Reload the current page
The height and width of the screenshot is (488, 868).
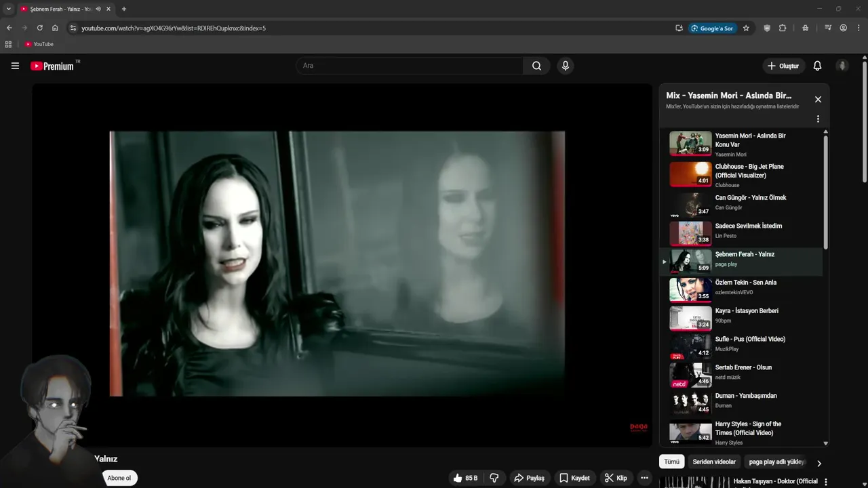pyautogui.click(x=39, y=28)
